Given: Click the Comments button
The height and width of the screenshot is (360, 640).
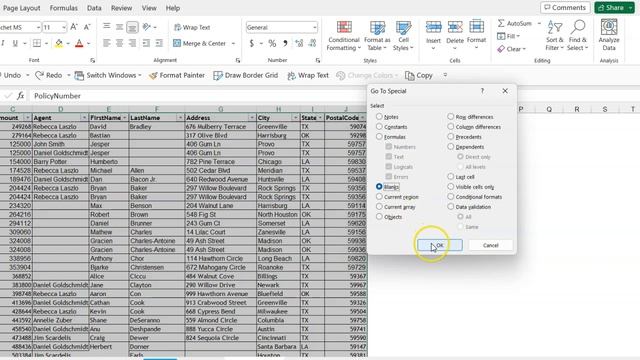Looking at the screenshot, I should pos(565,8).
